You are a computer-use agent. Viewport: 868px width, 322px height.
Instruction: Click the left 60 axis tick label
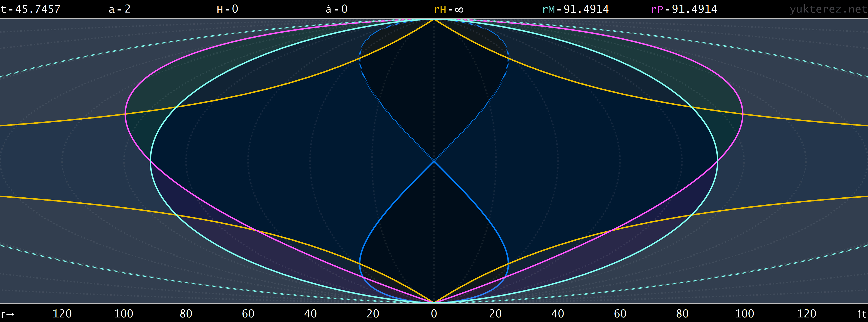tap(248, 314)
